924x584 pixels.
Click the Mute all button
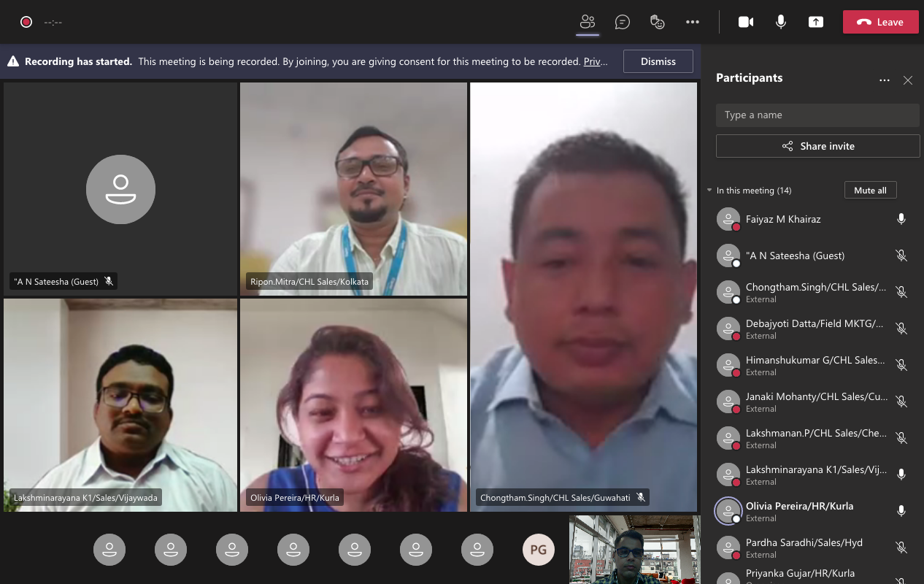870,191
